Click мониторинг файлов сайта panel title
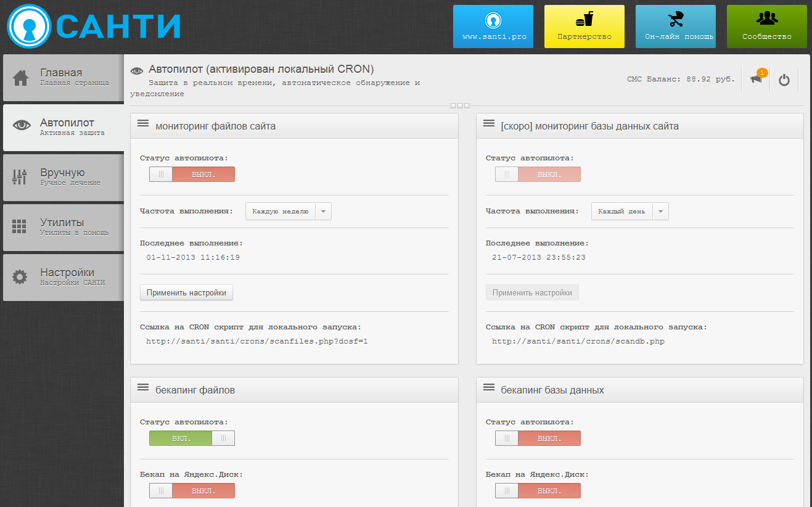 tap(216, 126)
